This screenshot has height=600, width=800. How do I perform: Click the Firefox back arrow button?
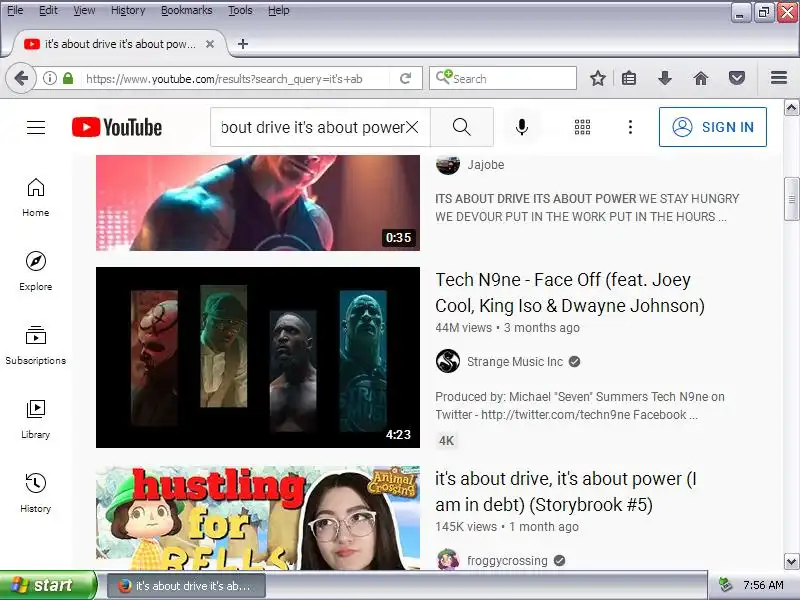(x=21, y=79)
